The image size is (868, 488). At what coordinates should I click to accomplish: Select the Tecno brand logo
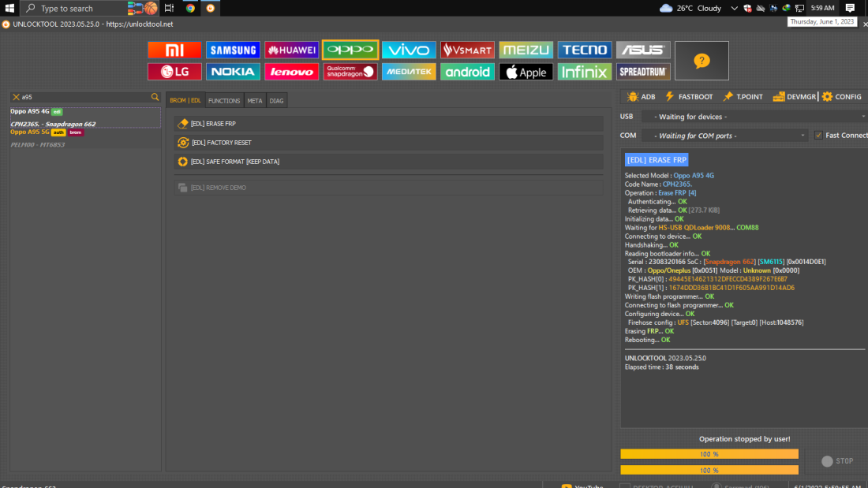[585, 50]
